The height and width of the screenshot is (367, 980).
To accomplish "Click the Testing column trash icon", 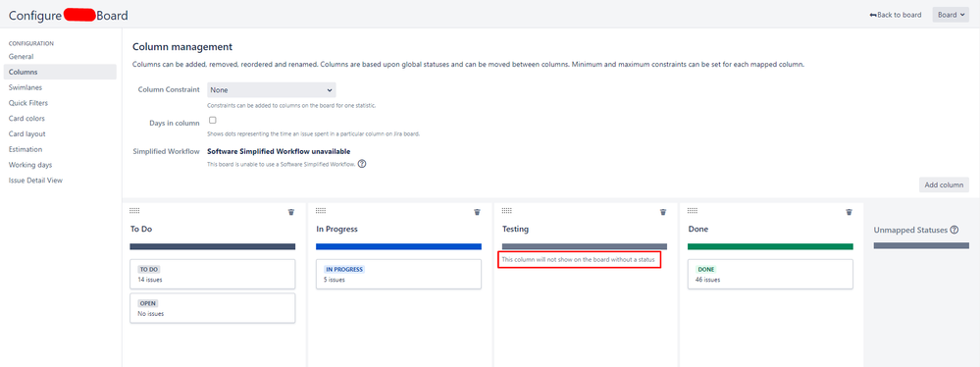I will point(663,212).
